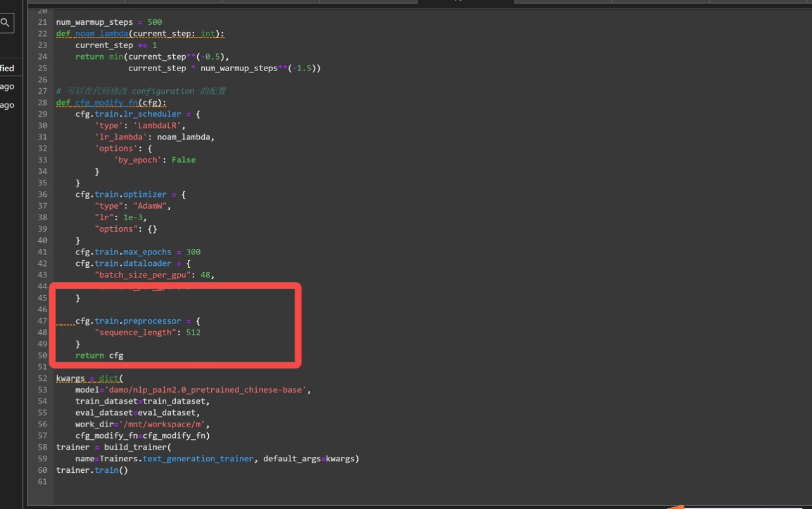Viewport: 812px width, 509px height.
Task: Click 'current_step * num_warmup_steps**(-1.5))' line
Action: click(x=225, y=68)
